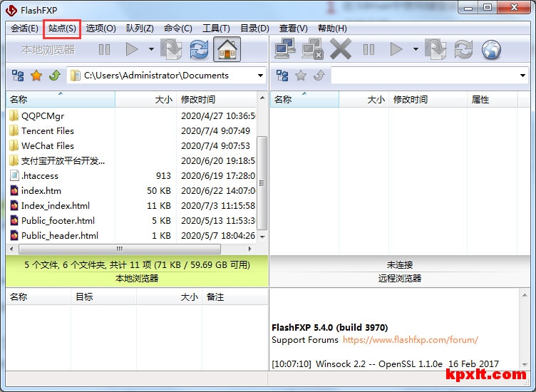Open the 站点(S) menu
Screen dimensions: 536x392
click(62, 29)
